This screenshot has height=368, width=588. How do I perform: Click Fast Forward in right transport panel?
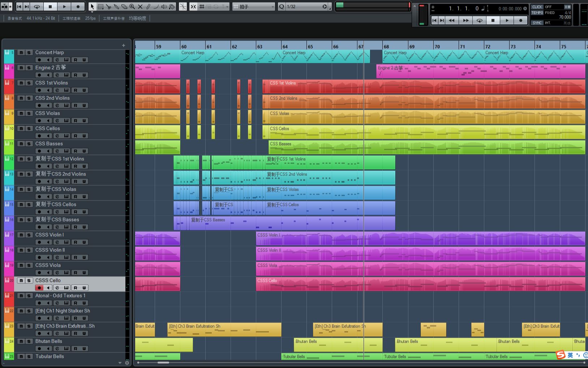tap(466, 21)
